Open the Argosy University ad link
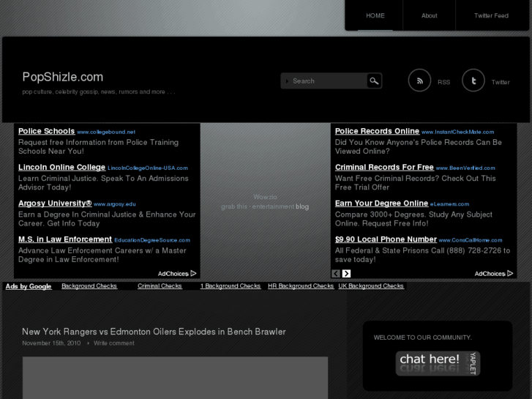 55,204
